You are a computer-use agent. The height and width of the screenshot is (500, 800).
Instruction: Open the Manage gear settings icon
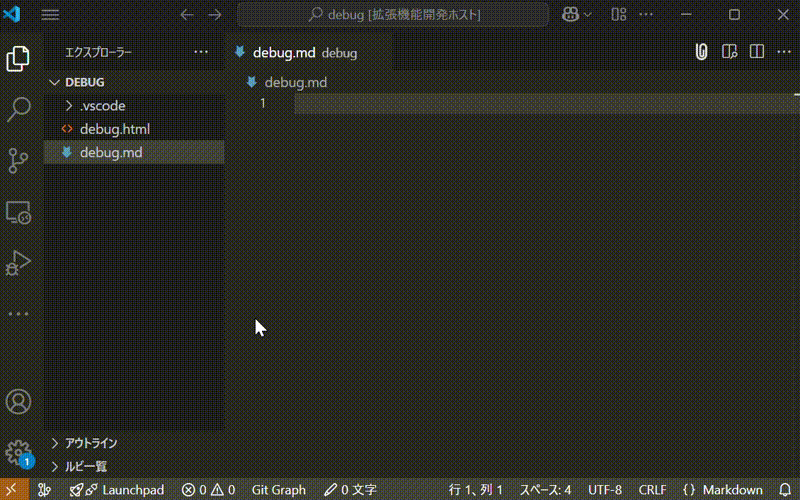tap(18, 453)
